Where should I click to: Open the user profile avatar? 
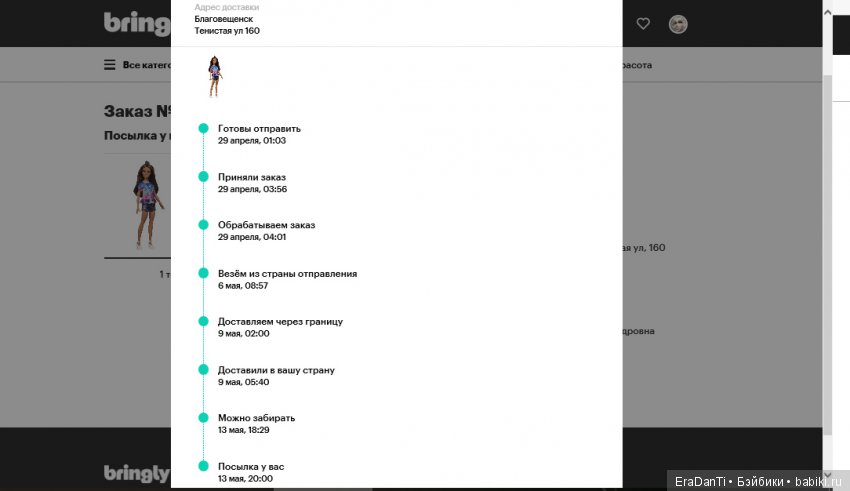[x=678, y=24]
